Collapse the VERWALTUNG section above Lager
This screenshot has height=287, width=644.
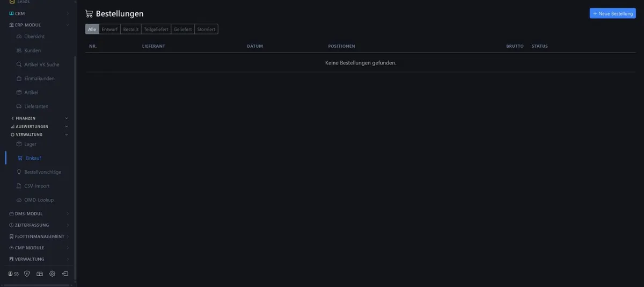pyautogui.click(x=67, y=135)
